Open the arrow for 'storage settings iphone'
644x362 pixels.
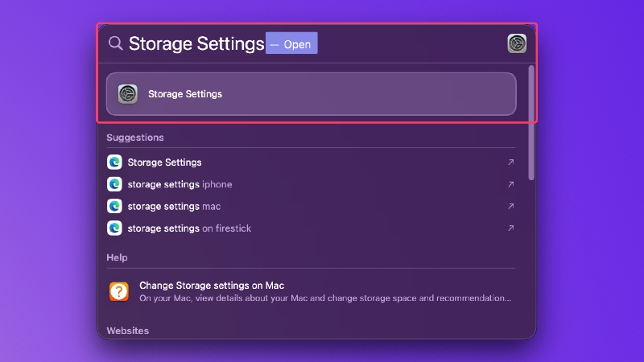(x=511, y=184)
